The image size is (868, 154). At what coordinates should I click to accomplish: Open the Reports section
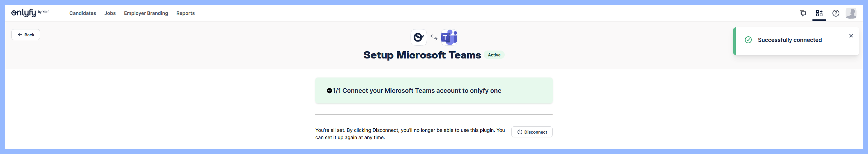tap(185, 13)
